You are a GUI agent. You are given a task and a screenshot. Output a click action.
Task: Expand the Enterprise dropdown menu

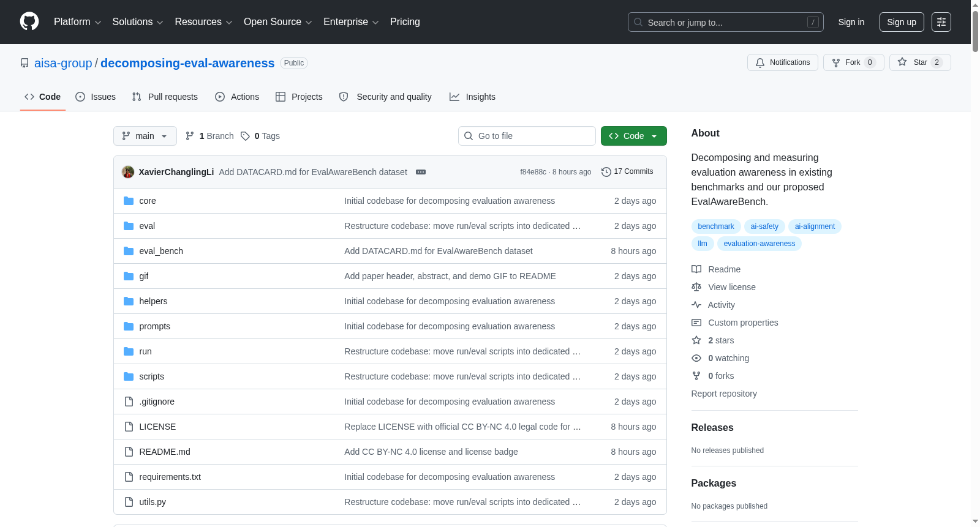coord(351,22)
